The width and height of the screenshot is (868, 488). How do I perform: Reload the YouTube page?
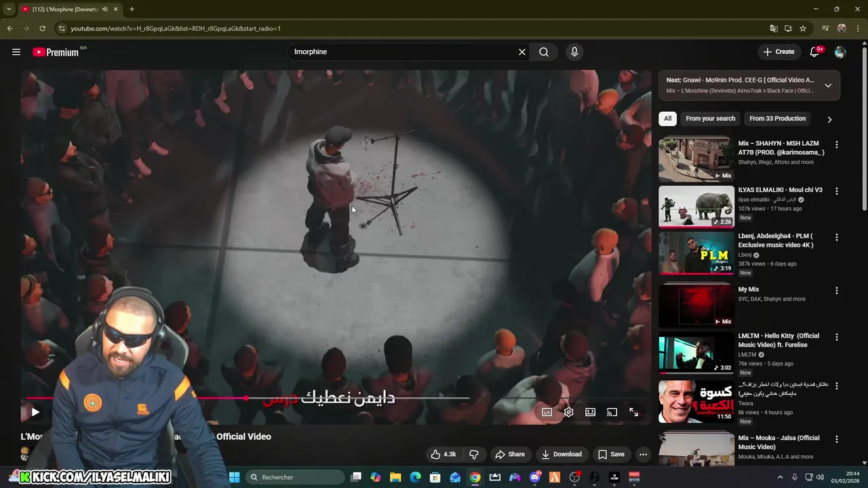point(42,28)
